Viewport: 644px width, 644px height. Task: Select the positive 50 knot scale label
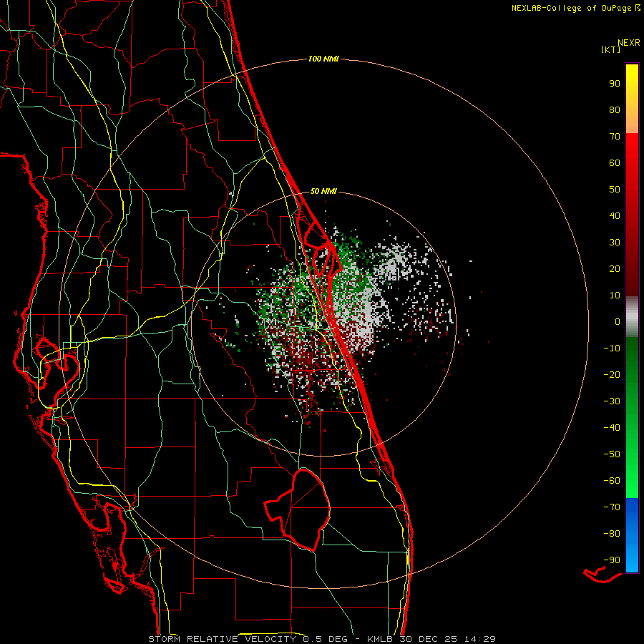click(615, 190)
